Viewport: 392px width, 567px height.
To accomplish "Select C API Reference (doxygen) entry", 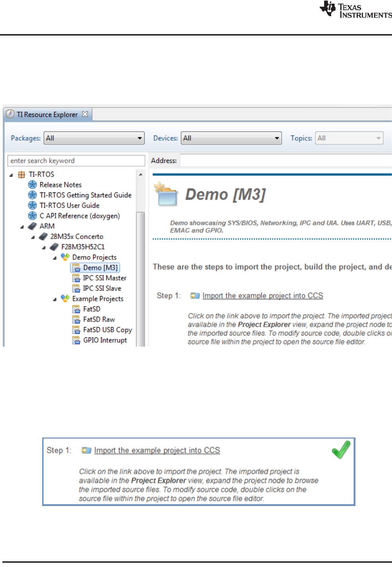I will tap(80, 216).
